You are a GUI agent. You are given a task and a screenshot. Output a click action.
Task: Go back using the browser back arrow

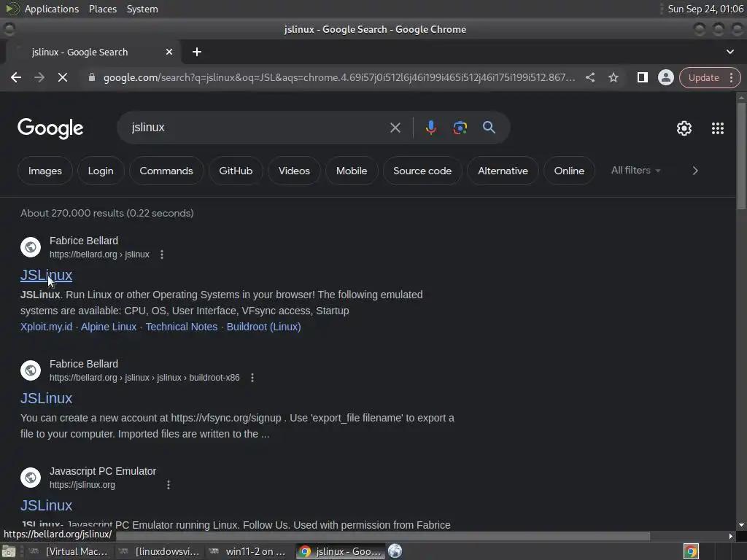click(x=16, y=77)
